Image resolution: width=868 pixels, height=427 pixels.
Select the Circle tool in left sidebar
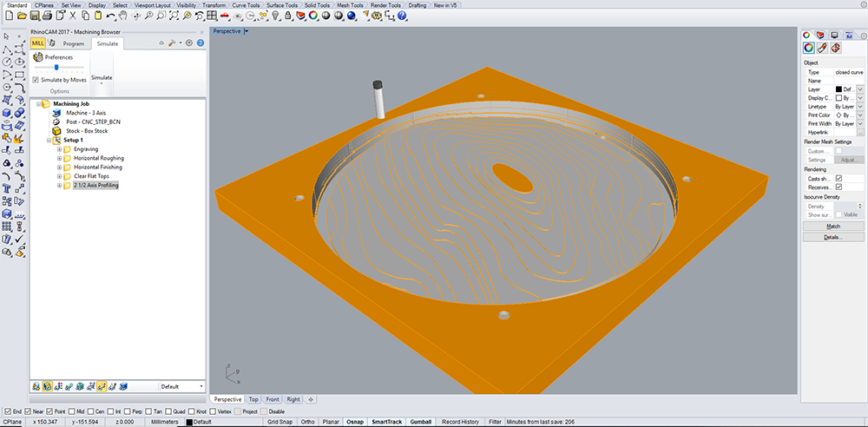tap(7, 62)
